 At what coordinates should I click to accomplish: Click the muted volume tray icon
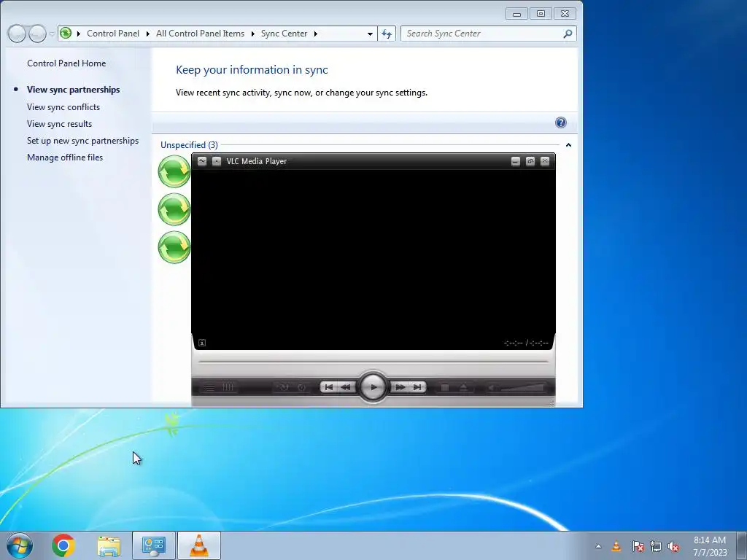coord(673,546)
